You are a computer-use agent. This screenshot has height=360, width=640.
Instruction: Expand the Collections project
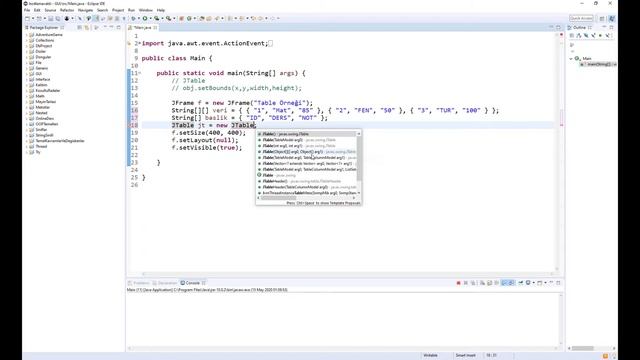[27, 40]
